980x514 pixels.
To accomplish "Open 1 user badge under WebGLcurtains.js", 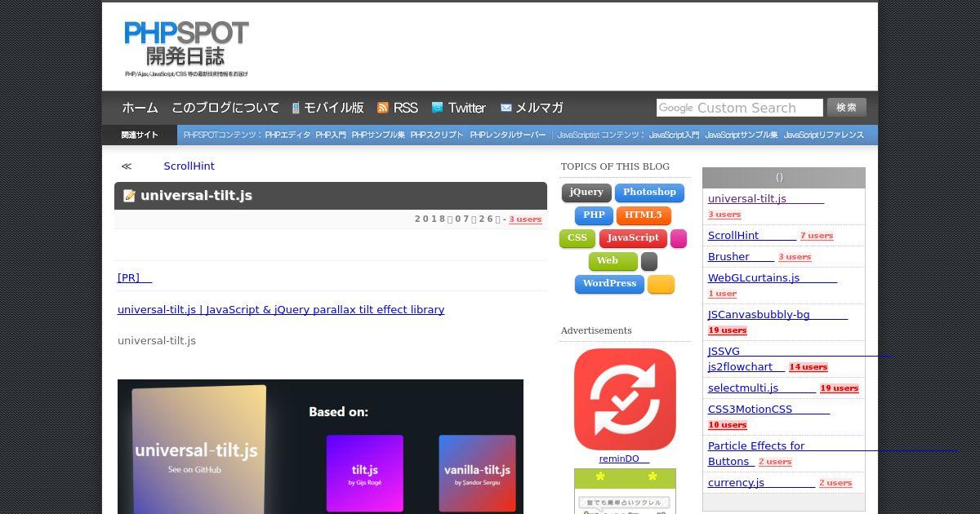I will [722, 294].
